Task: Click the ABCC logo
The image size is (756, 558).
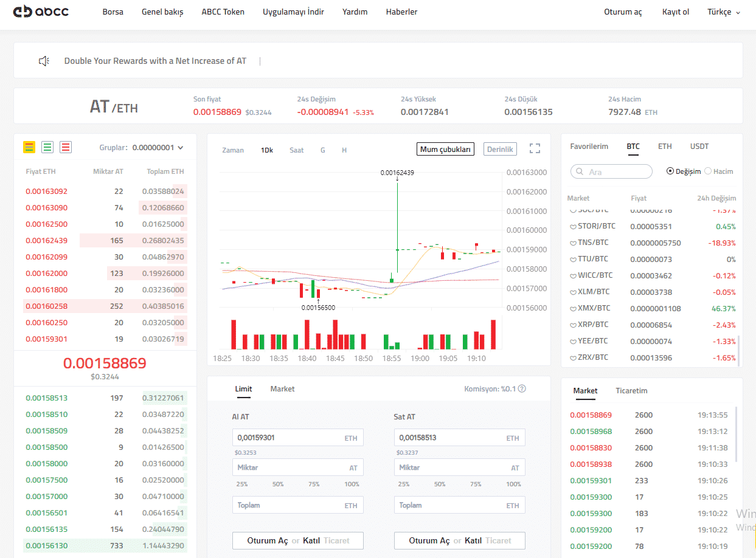Action: pyautogui.click(x=41, y=12)
